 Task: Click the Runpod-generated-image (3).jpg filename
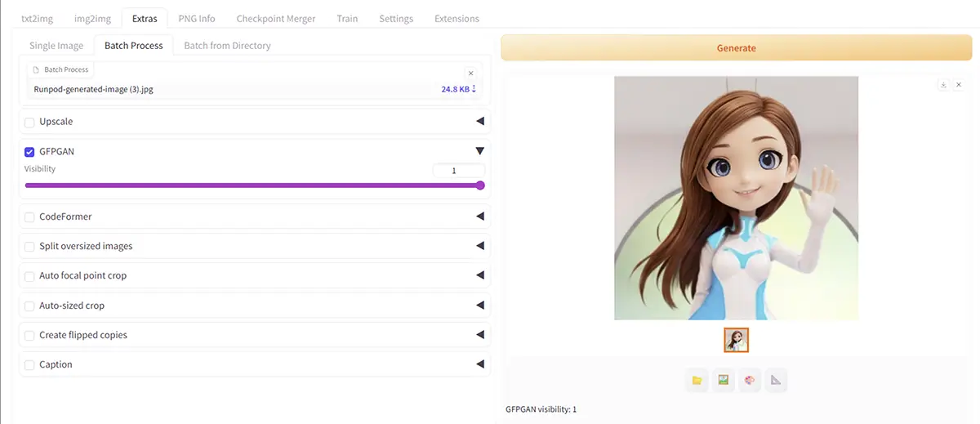click(94, 89)
